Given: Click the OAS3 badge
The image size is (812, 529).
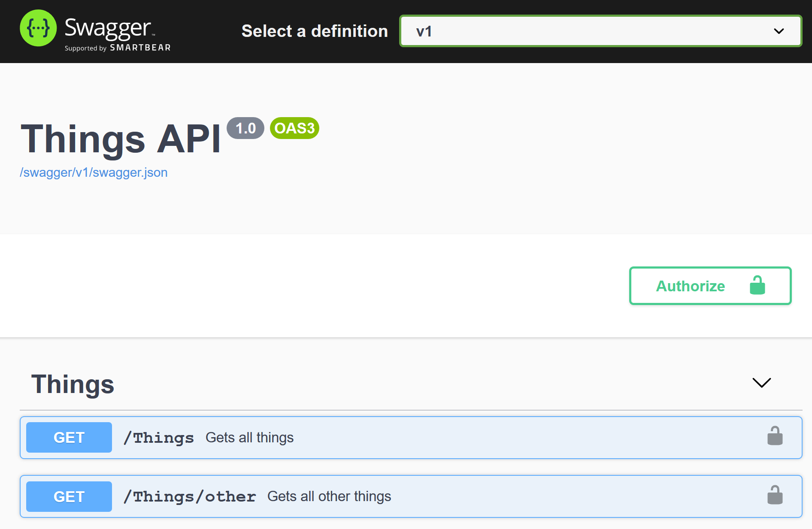Looking at the screenshot, I should pyautogui.click(x=294, y=128).
